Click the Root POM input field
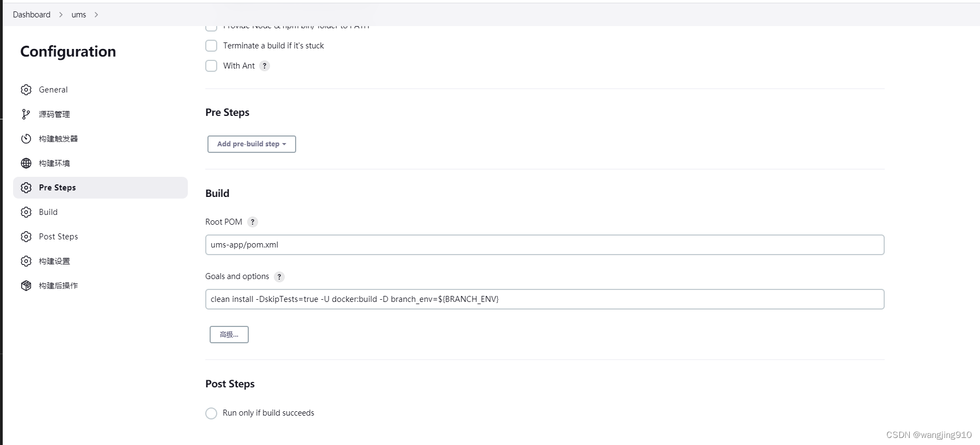The height and width of the screenshot is (445, 980). tap(544, 245)
